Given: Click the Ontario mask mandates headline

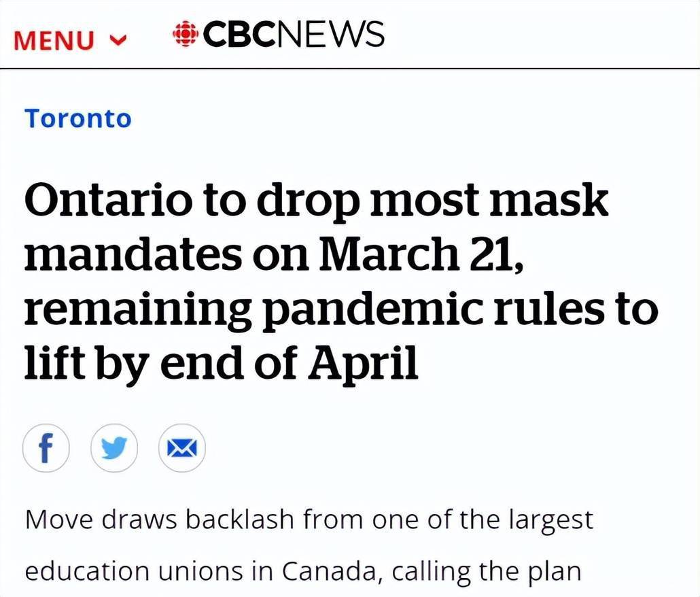Looking at the screenshot, I should (342, 280).
